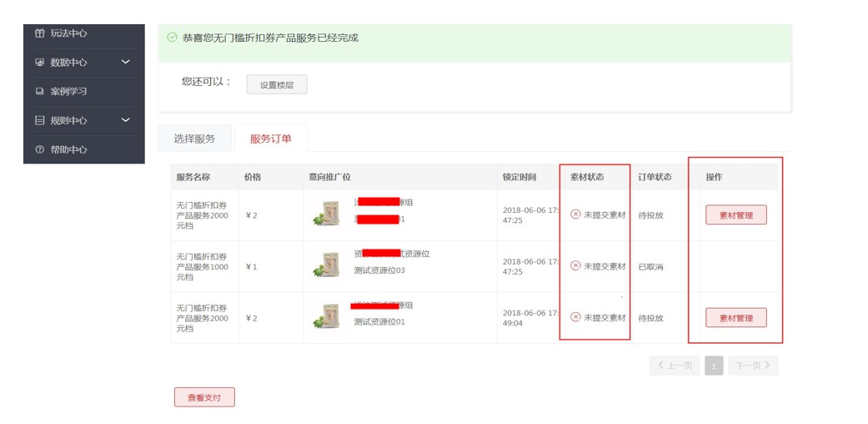The image size is (868, 424).
Task: Switch to the 选择服务 tab
Action: pos(194,139)
